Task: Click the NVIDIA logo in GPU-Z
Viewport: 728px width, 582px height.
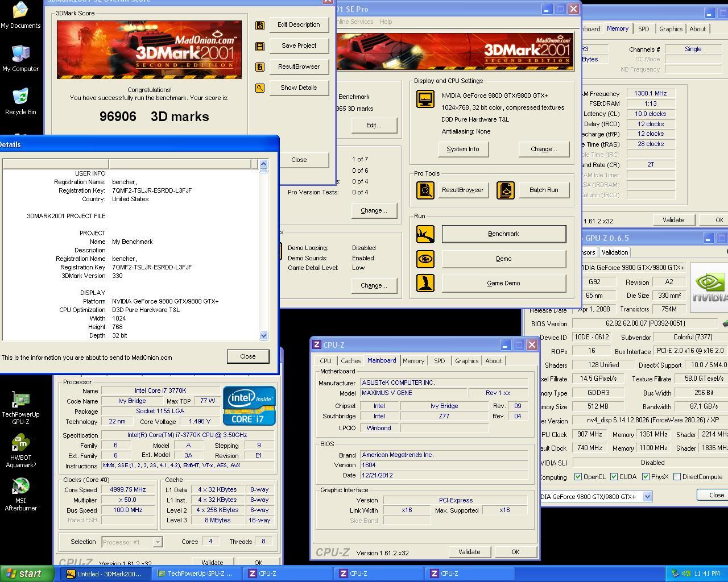Action: 709,288
